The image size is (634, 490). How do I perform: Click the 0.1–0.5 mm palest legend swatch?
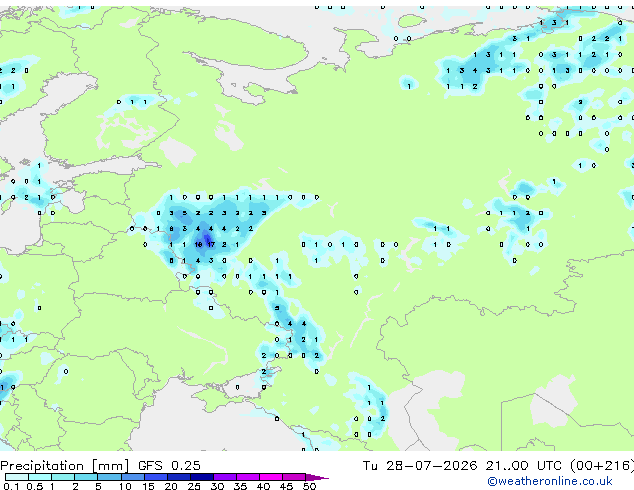point(17,477)
